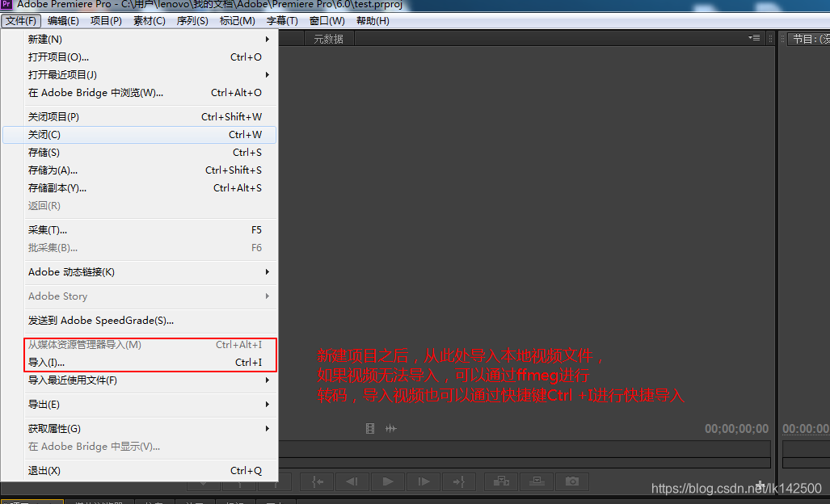Select 采集(T)... menu entry
The image size is (830, 504).
(x=140, y=230)
